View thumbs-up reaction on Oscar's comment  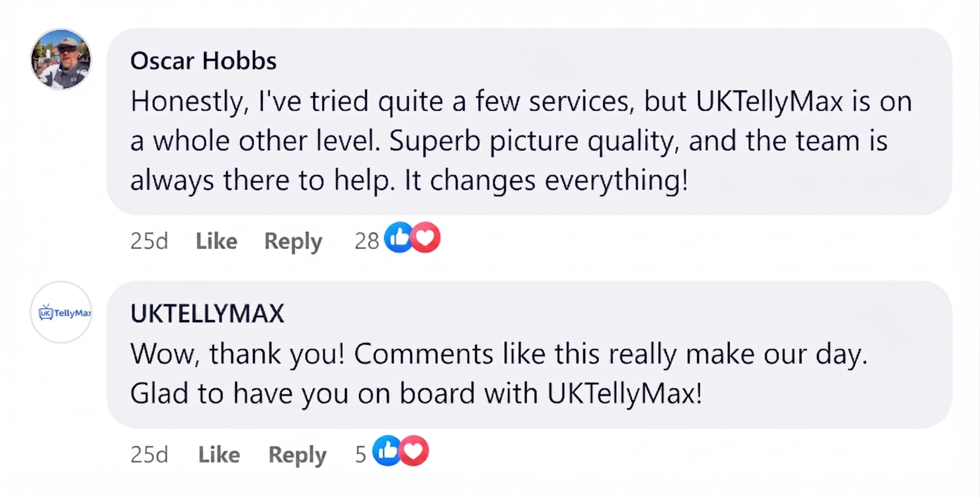point(399,237)
